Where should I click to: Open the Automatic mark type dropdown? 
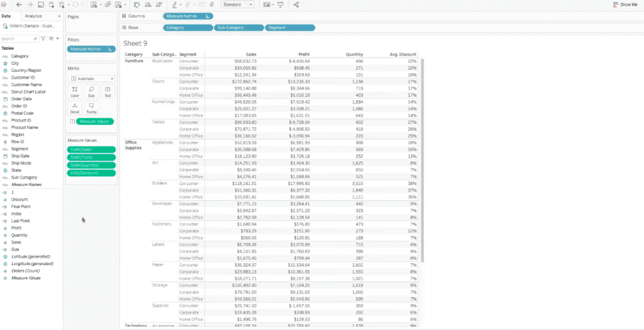(91, 78)
